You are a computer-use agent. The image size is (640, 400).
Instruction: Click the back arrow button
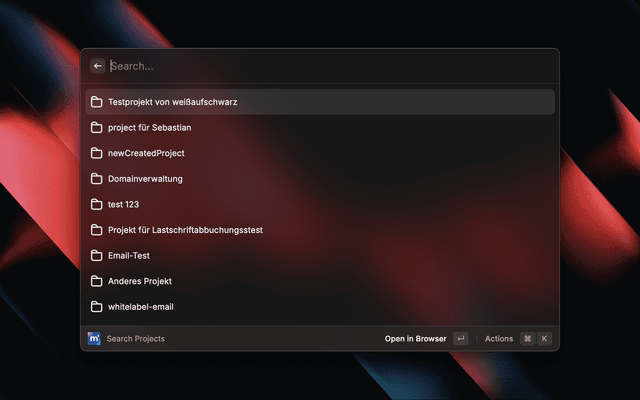click(x=98, y=66)
